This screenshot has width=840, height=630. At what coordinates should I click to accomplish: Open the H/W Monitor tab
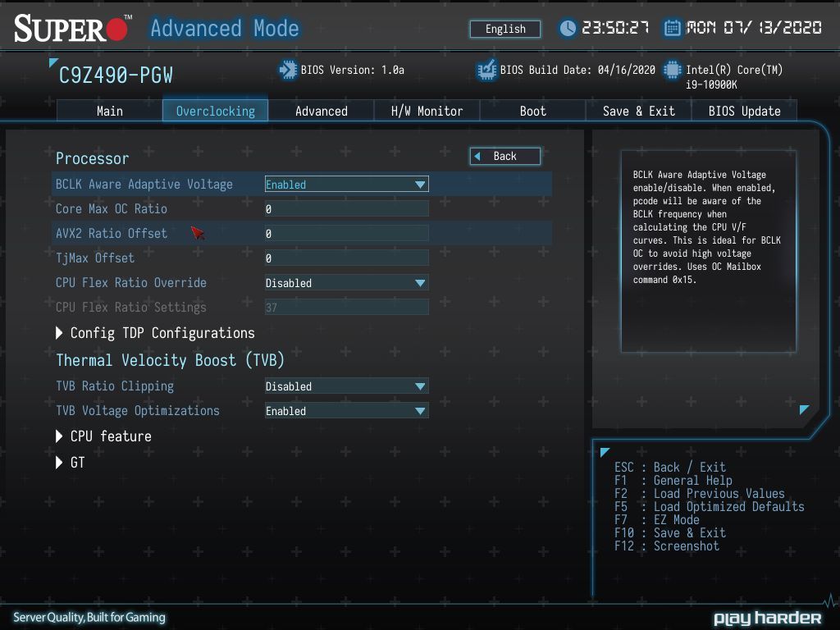tap(427, 111)
